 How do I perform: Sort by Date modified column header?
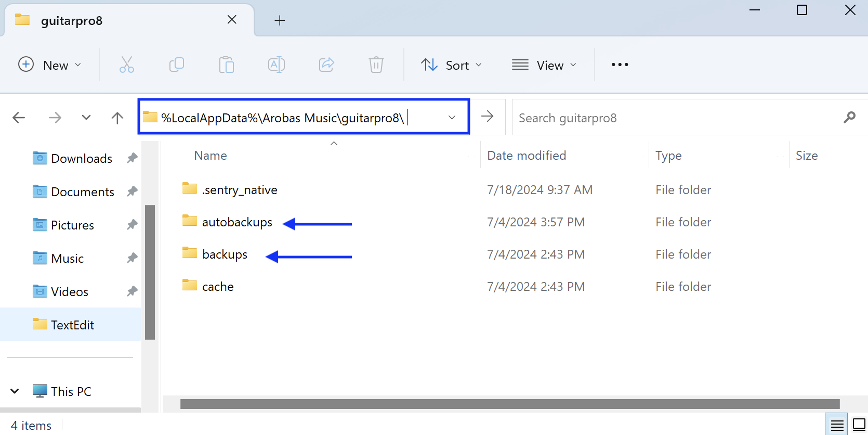click(527, 156)
